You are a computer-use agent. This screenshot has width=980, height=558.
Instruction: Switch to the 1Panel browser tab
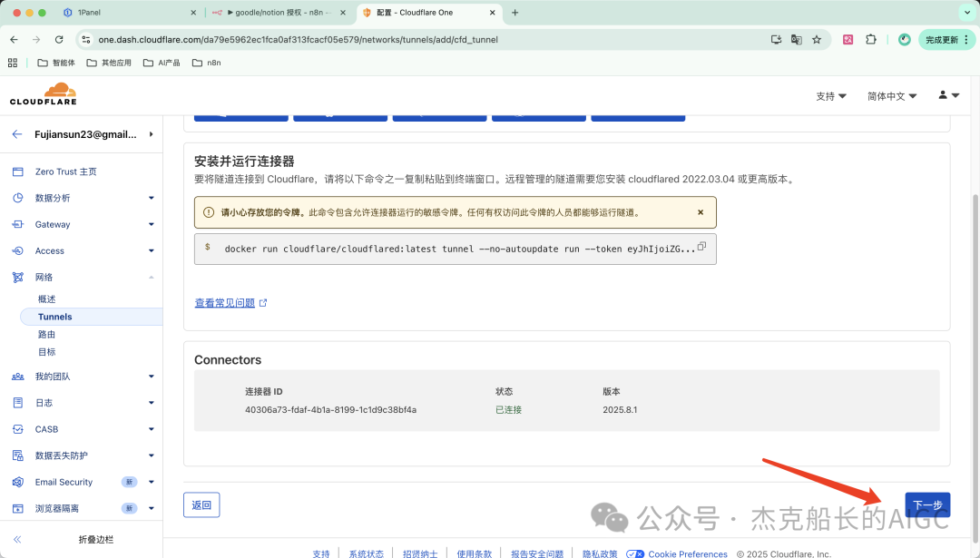pos(130,13)
